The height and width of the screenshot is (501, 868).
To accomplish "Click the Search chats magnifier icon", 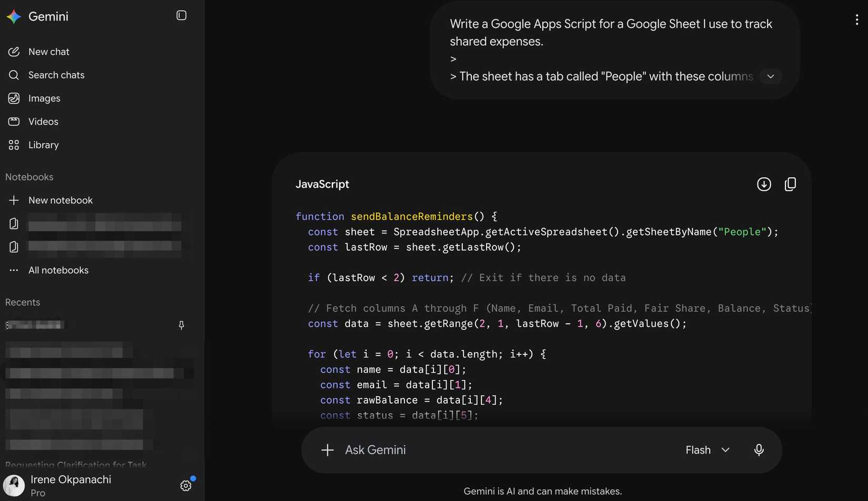I will (x=14, y=75).
